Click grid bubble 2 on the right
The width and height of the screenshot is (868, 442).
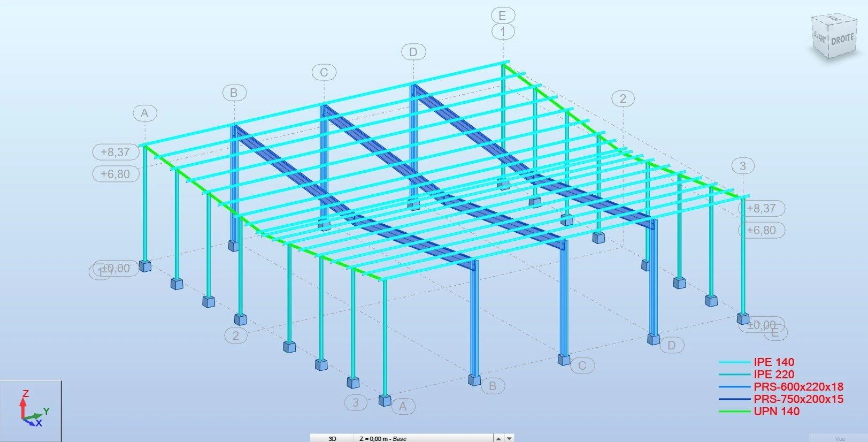pos(623,98)
